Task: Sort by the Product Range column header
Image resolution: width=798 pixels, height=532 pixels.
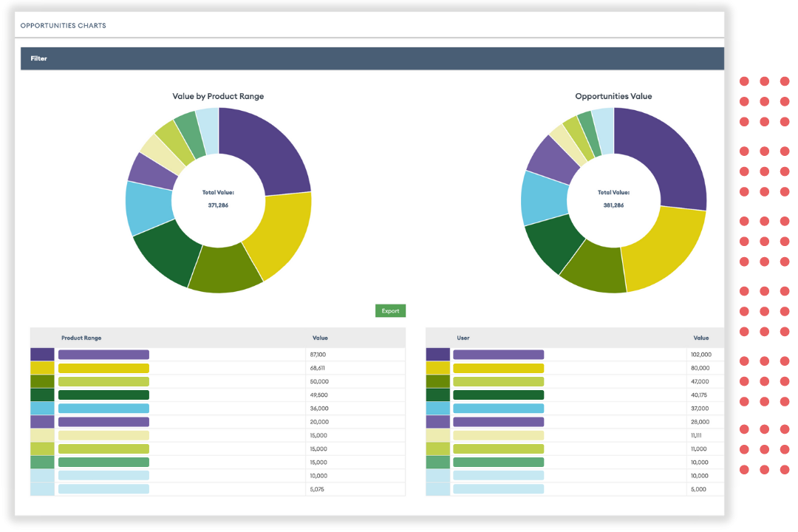Action: pyautogui.click(x=81, y=338)
